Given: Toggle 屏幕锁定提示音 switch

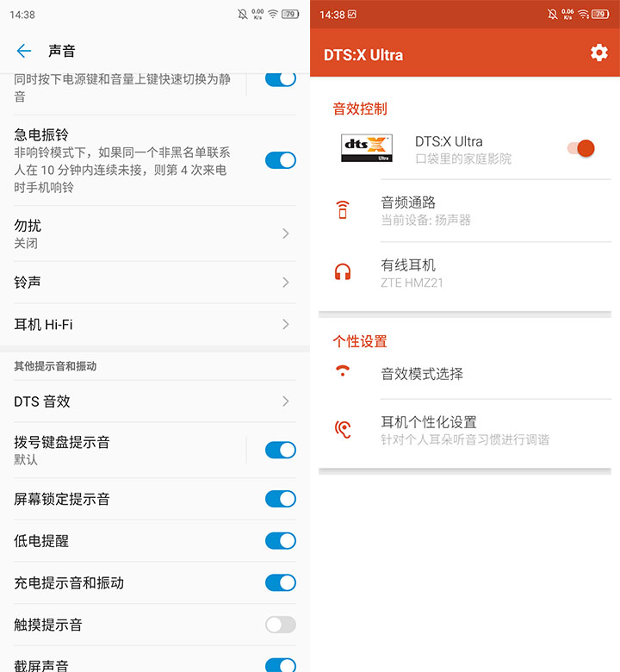Looking at the screenshot, I should [280, 499].
